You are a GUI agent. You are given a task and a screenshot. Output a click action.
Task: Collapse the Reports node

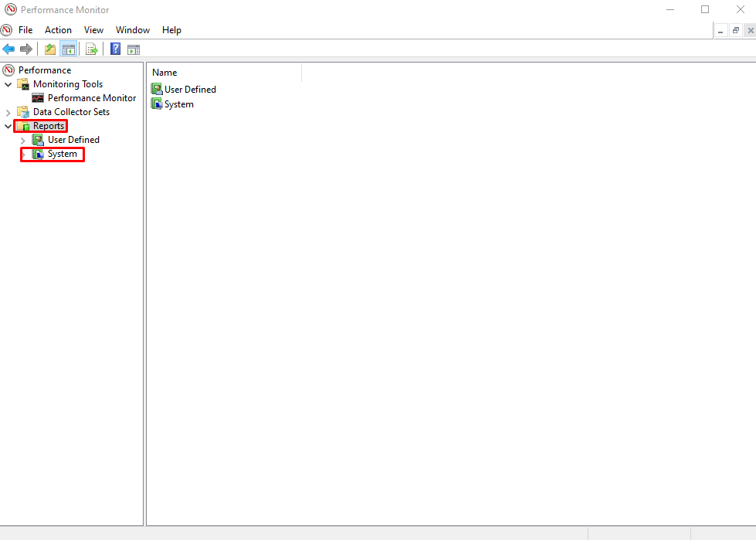[x=8, y=126]
